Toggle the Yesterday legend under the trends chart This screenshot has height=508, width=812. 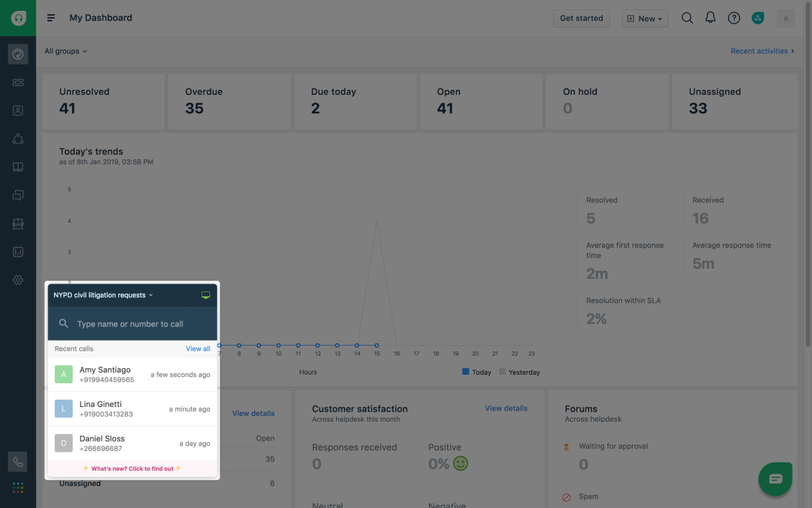point(519,372)
